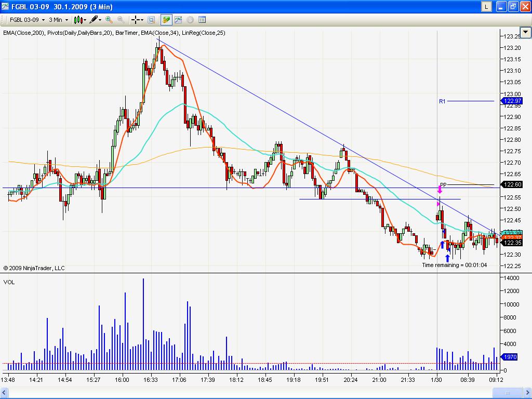Click the right horizontal scrollbar arrow
The image size is (532, 399).
528,393
